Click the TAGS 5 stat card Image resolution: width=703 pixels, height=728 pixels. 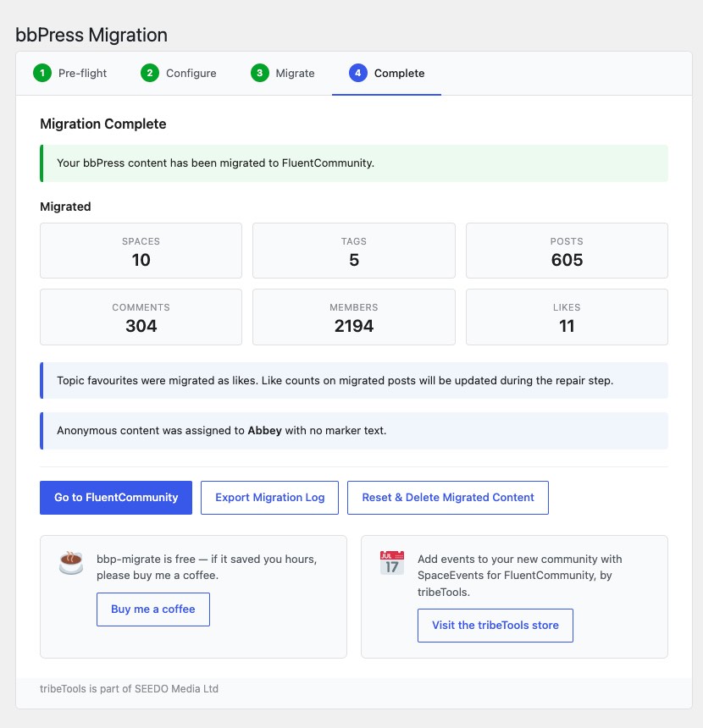click(x=354, y=251)
